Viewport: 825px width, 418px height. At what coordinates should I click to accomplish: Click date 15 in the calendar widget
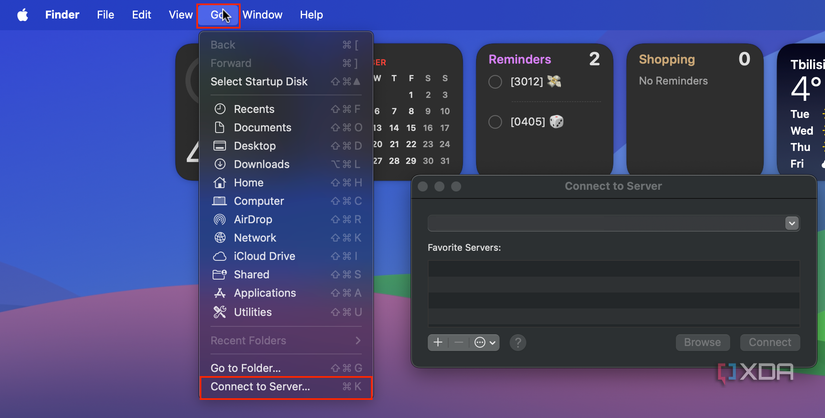pyautogui.click(x=411, y=128)
